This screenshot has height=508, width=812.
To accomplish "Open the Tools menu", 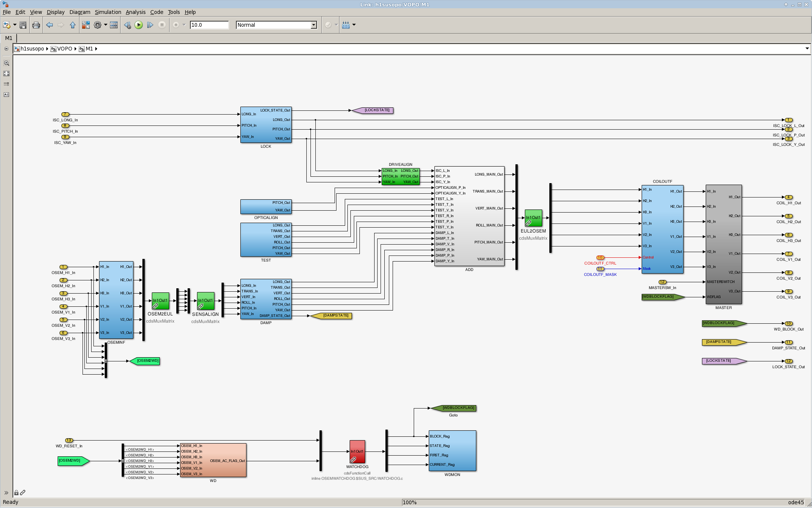I will (x=174, y=12).
